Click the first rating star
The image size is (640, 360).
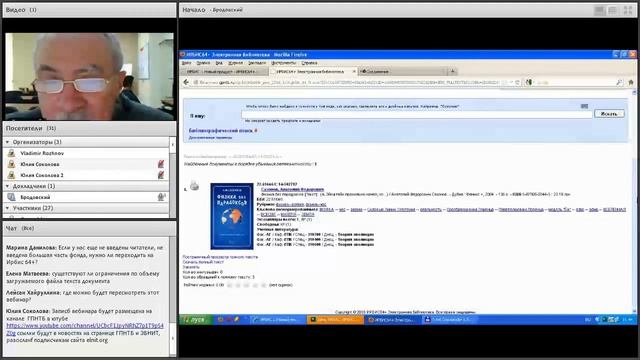[230, 285]
